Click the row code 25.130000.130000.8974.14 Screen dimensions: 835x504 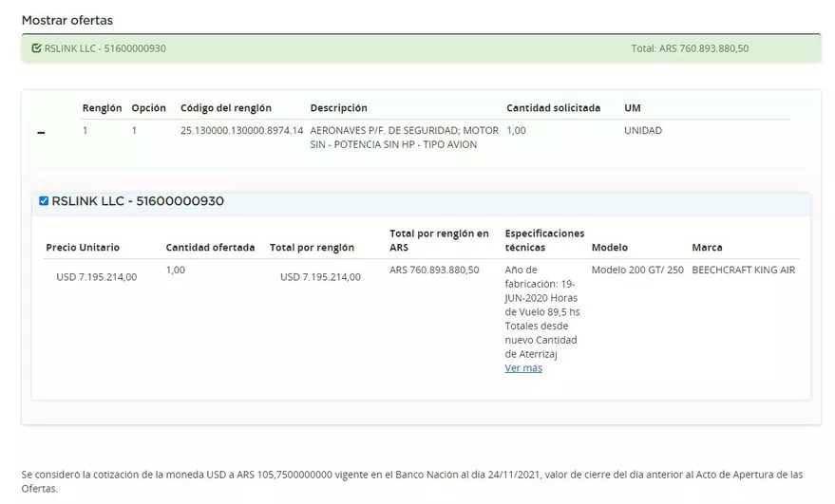point(241,131)
